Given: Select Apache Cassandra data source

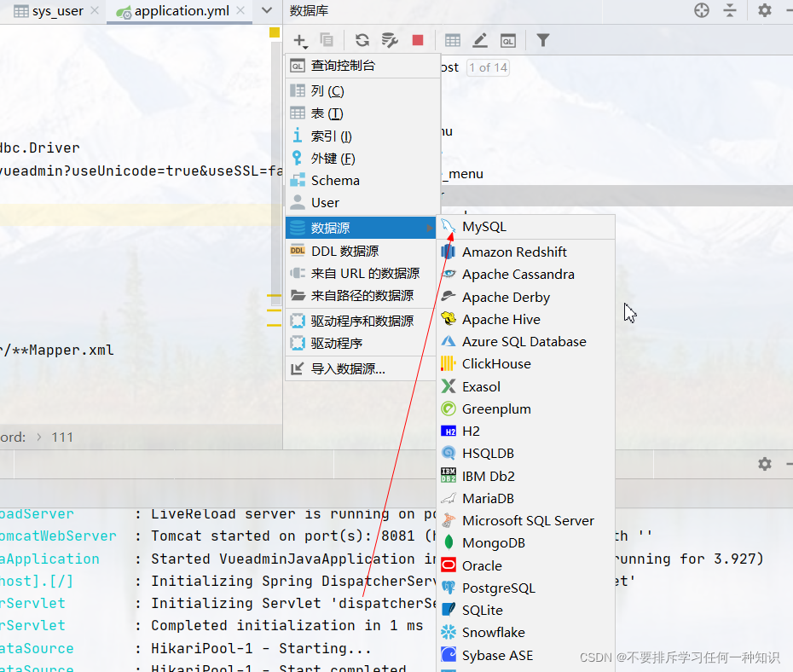Looking at the screenshot, I should point(526,274).
